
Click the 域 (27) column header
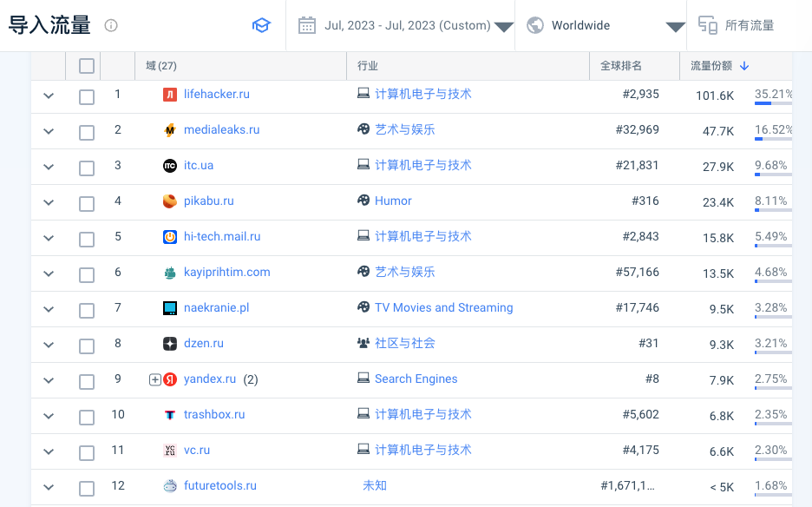click(161, 66)
